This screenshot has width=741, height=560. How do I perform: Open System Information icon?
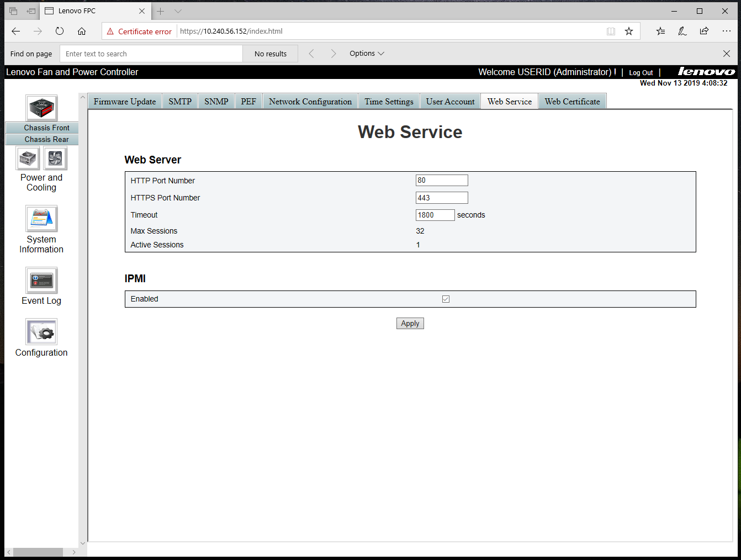coord(41,219)
